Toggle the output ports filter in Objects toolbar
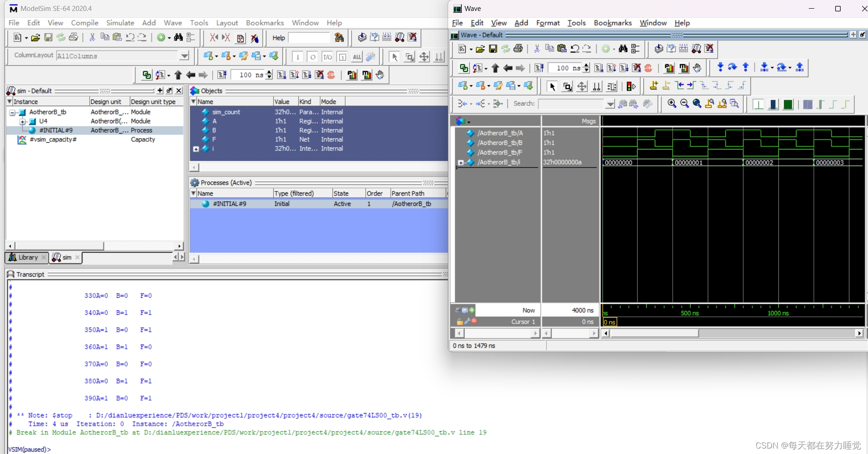The height and width of the screenshot is (454, 868). tap(312, 57)
